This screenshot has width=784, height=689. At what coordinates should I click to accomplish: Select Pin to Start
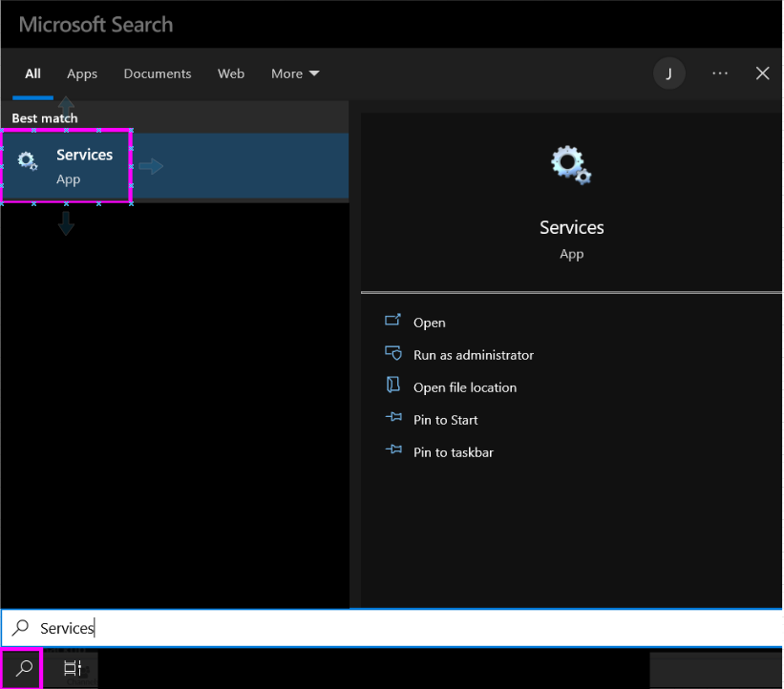[446, 420]
